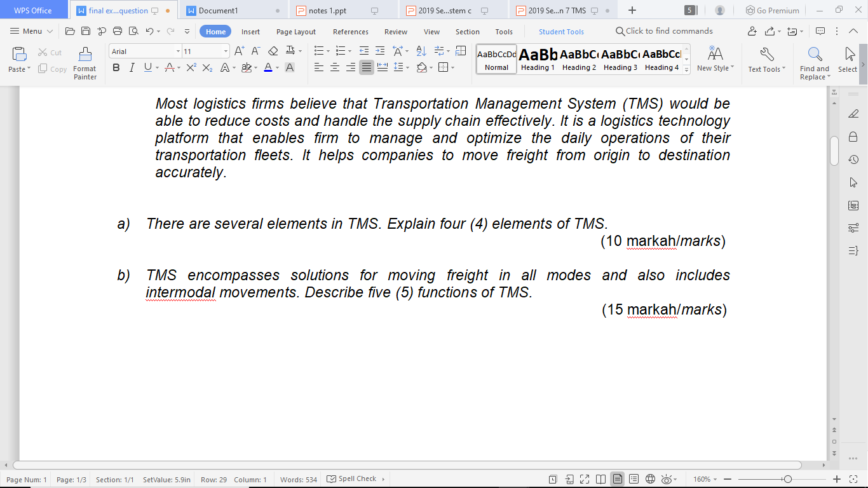The image size is (868, 488).
Task: Toggle the justified alignment option
Action: pos(366,67)
